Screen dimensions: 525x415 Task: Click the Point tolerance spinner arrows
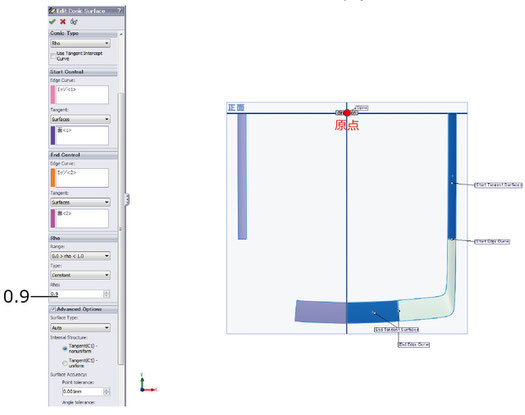point(106,391)
